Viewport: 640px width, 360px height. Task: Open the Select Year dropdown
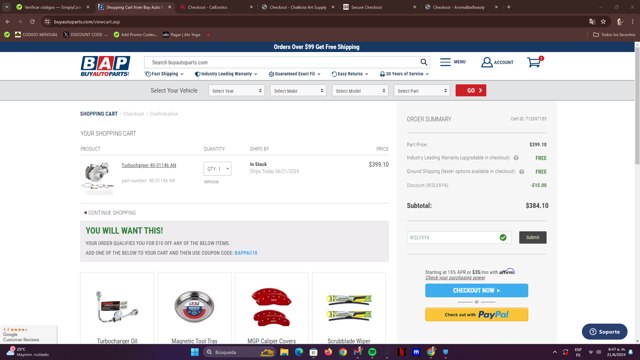[236, 91]
